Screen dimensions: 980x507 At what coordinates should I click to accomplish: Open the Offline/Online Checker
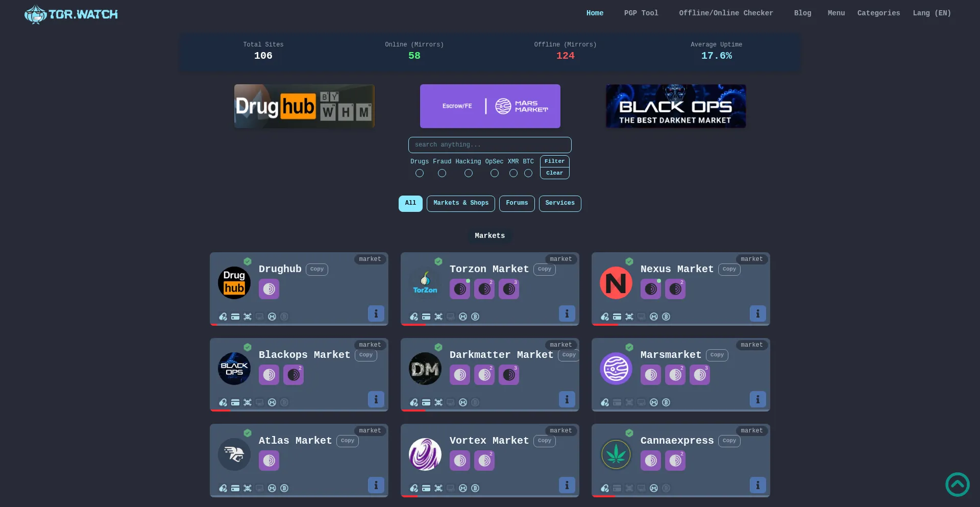pos(726,13)
